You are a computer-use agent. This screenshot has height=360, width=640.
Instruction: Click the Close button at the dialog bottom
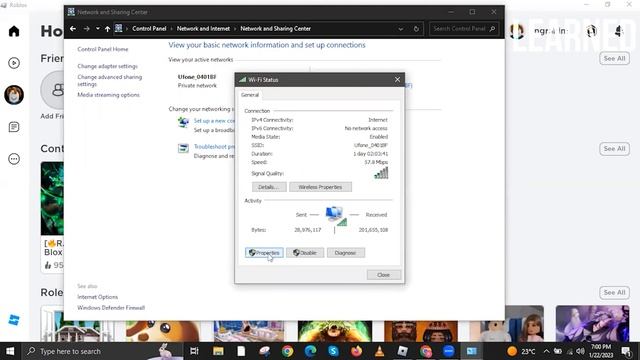384,275
